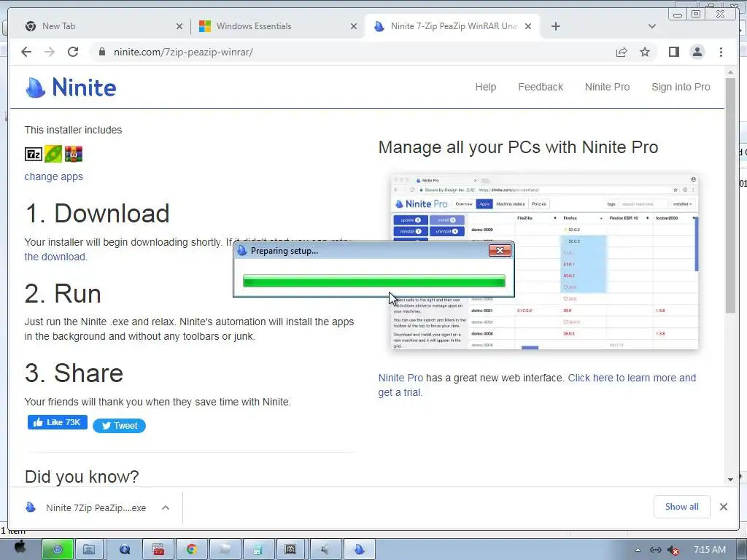This screenshot has width=747, height=560.
Task: Click the change apps link
Action: coord(53,176)
